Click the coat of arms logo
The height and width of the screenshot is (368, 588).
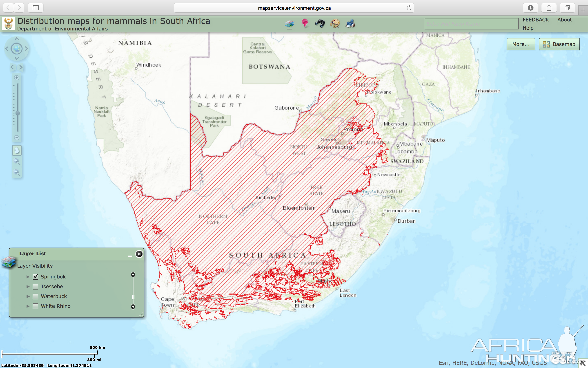pyautogui.click(x=9, y=24)
